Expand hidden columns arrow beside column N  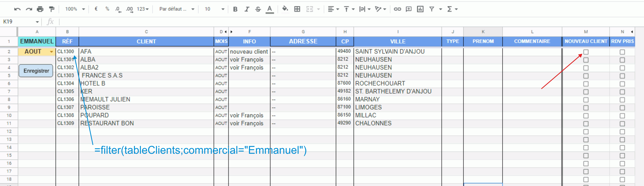click(x=632, y=32)
